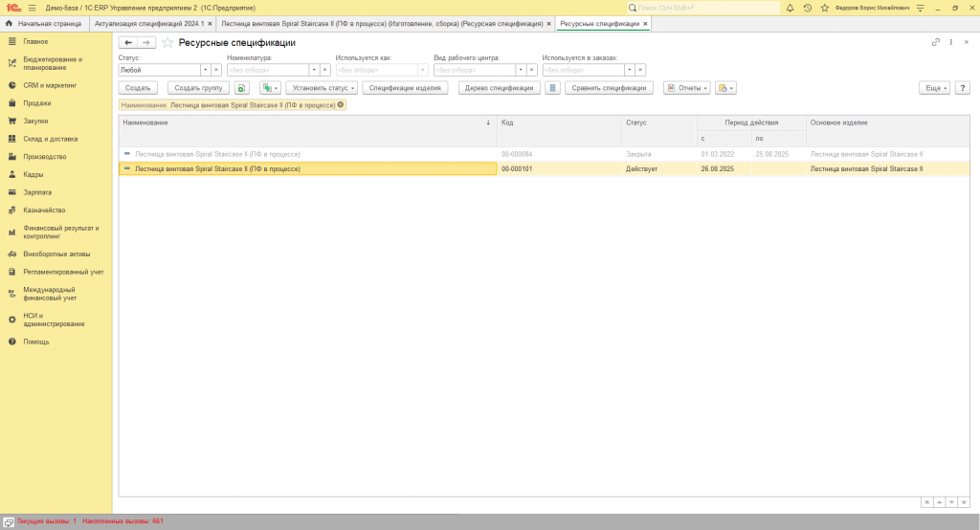Open the print/documents icon dropdown
The height and width of the screenshot is (530, 980).
point(725,88)
